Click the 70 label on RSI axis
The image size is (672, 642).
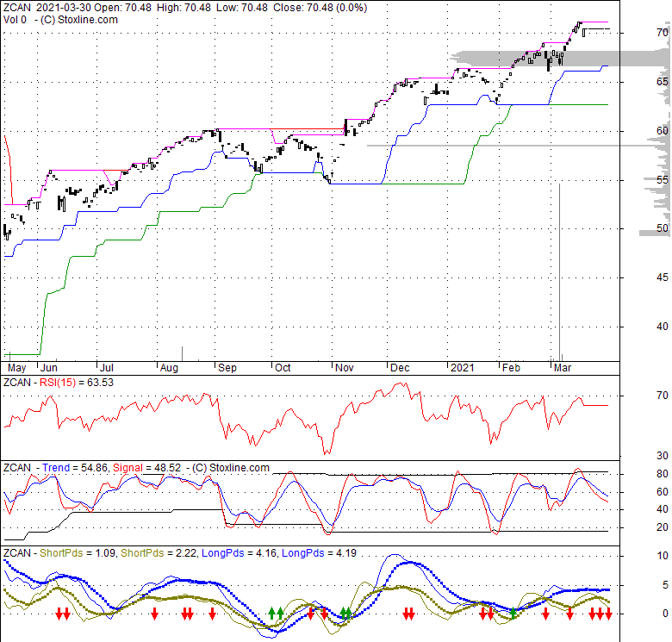point(663,396)
